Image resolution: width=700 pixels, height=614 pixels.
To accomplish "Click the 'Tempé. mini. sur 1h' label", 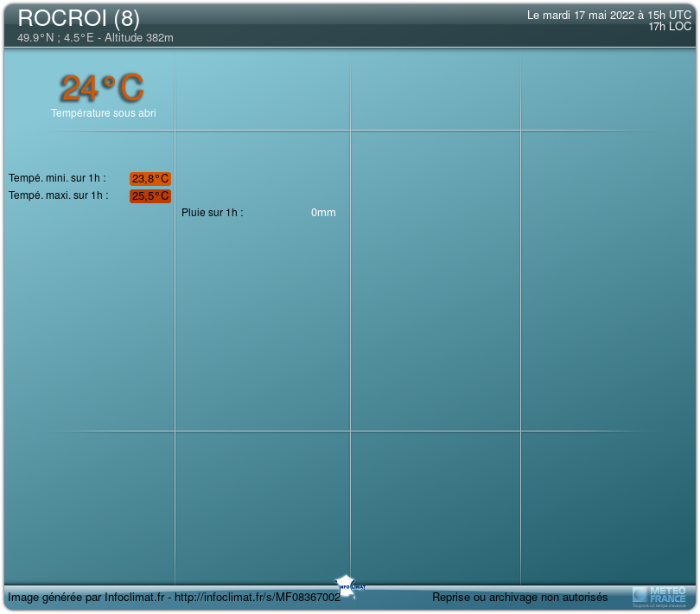I will pyautogui.click(x=57, y=178).
